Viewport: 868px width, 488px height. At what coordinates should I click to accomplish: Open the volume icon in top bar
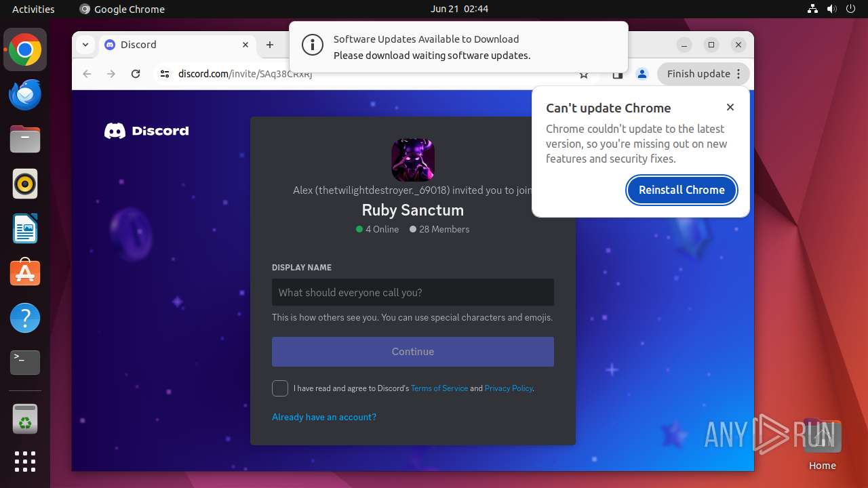(x=832, y=9)
